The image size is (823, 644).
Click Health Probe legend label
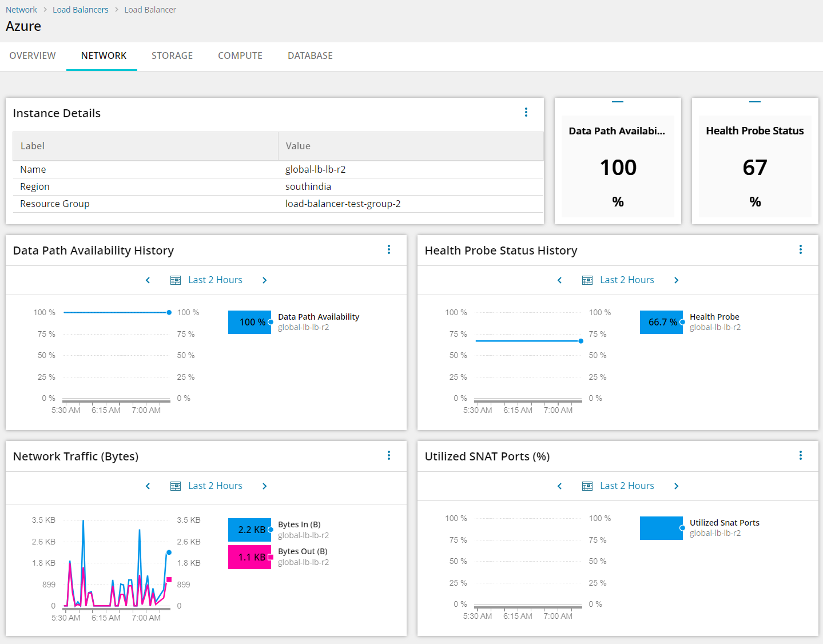(714, 317)
